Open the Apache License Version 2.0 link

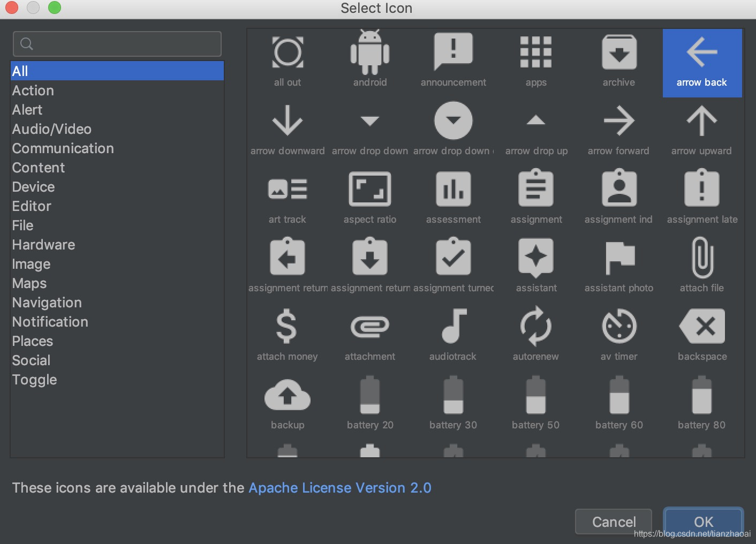(x=340, y=488)
